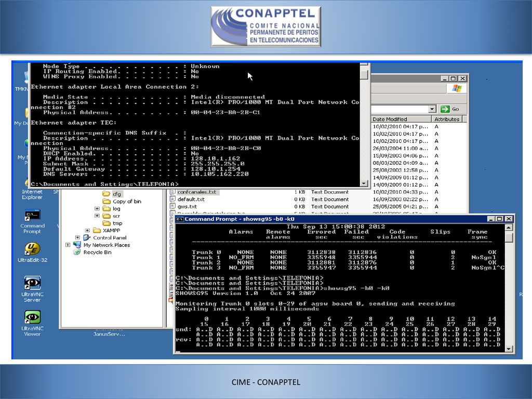
Task: Sort files by the Date Modified column
Action: click(x=401, y=119)
